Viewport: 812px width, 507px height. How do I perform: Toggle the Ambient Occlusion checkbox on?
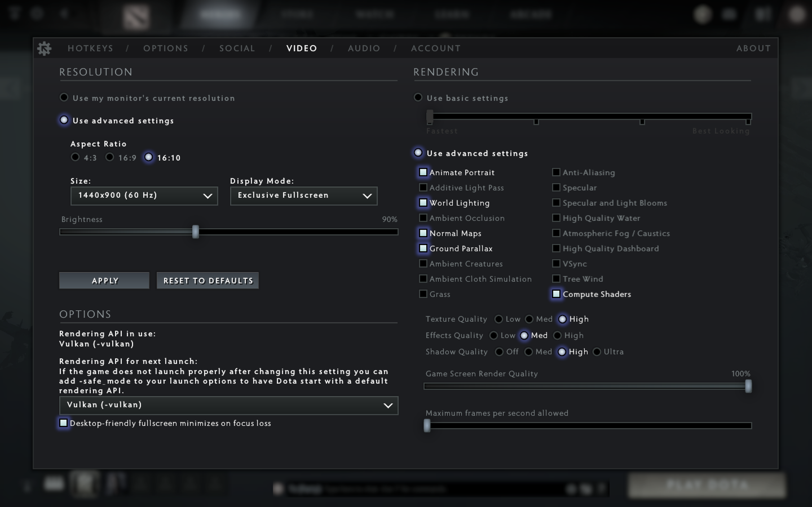(423, 218)
